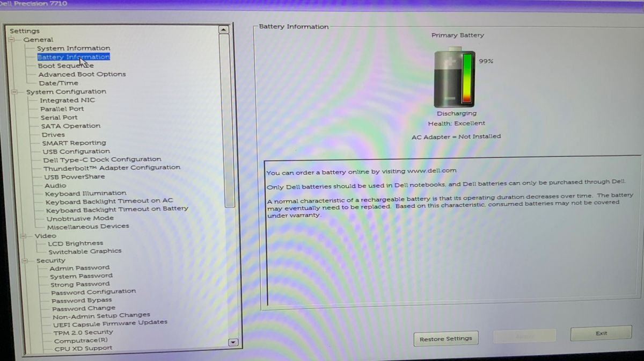Image resolution: width=644 pixels, height=361 pixels.
Task: Select Password Bypass entry
Action: click(82, 300)
